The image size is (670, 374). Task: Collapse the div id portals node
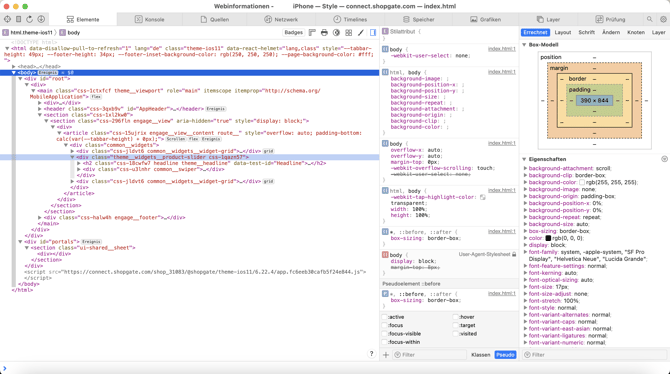(20, 242)
